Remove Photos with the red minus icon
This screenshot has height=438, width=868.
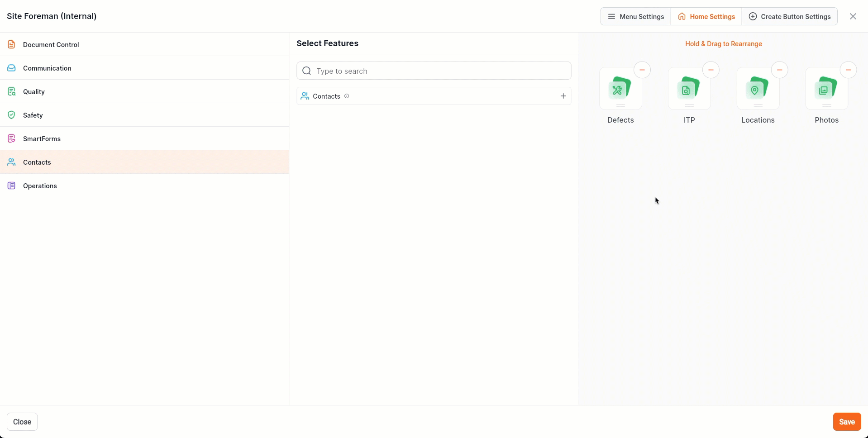[x=848, y=70]
